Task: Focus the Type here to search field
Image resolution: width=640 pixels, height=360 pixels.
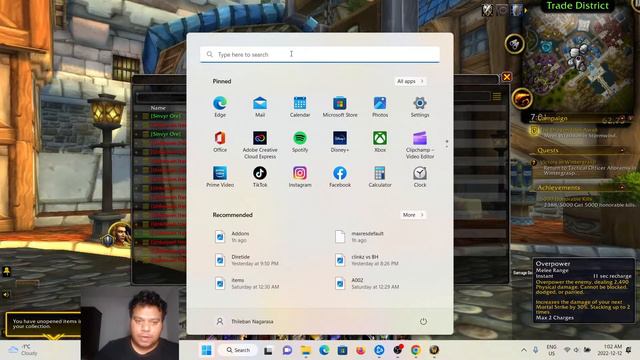Action: click(320, 54)
